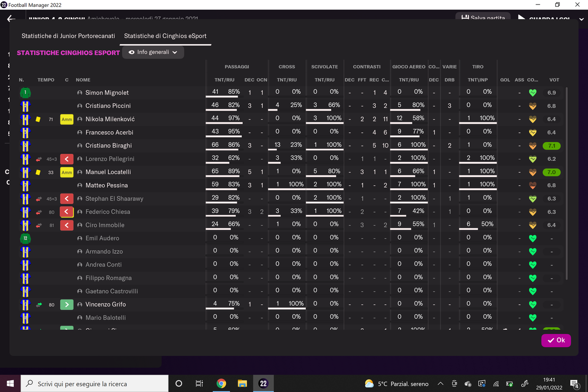Click the red substituted-off arrow for Federico Chiesa
The image size is (588, 392).
[67, 212]
